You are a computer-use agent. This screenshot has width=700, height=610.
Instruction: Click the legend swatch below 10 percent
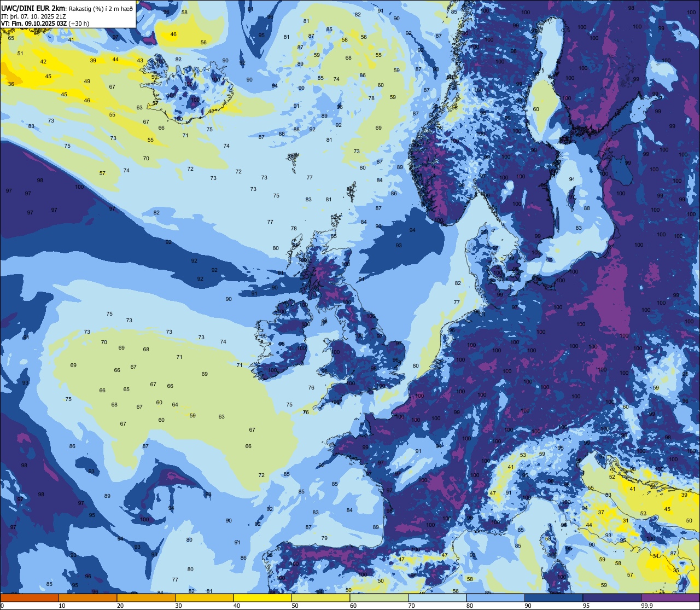pos(30,597)
